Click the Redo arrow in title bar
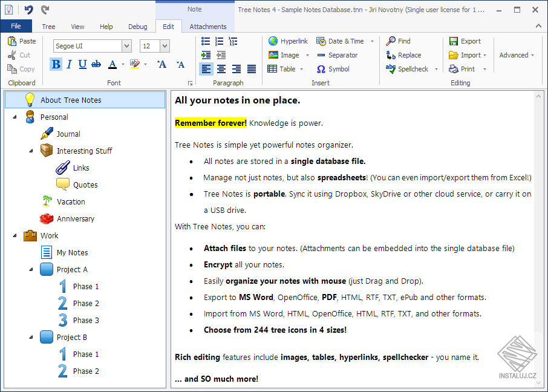 click(45, 10)
